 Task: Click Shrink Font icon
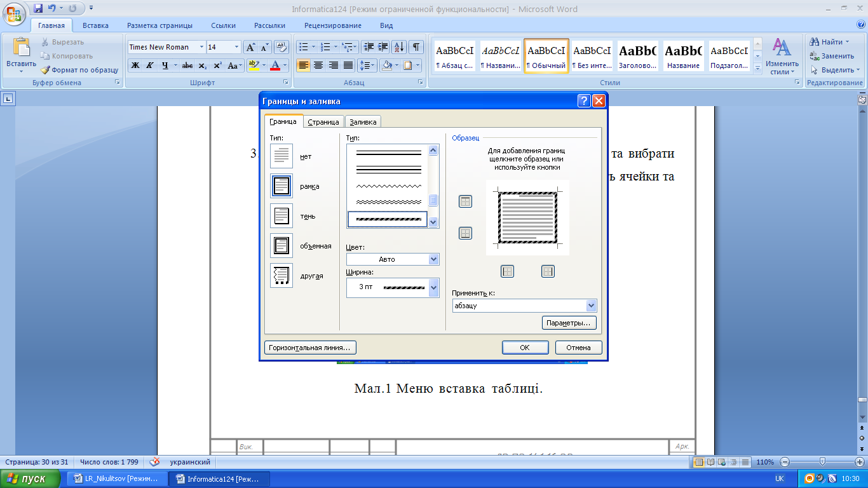pyautogui.click(x=265, y=47)
